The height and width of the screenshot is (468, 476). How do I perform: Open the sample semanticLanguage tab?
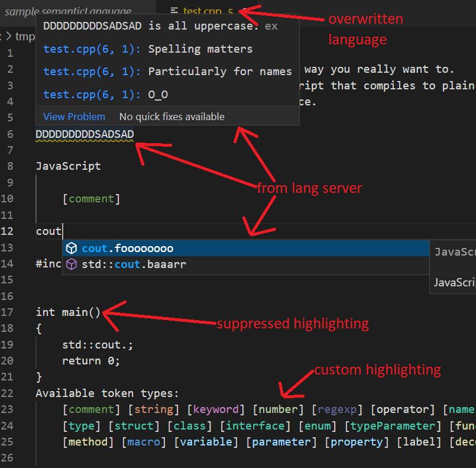pos(68,11)
